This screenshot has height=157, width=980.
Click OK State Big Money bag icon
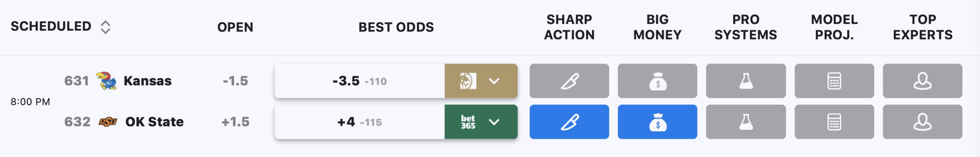tap(657, 122)
